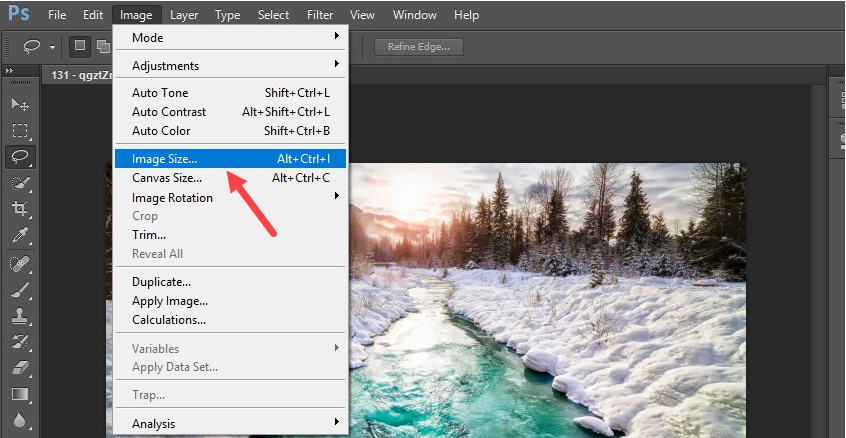The width and height of the screenshot is (846, 438).
Task: Select the Eyedropper tool
Action: pyautogui.click(x=19, y=236)
